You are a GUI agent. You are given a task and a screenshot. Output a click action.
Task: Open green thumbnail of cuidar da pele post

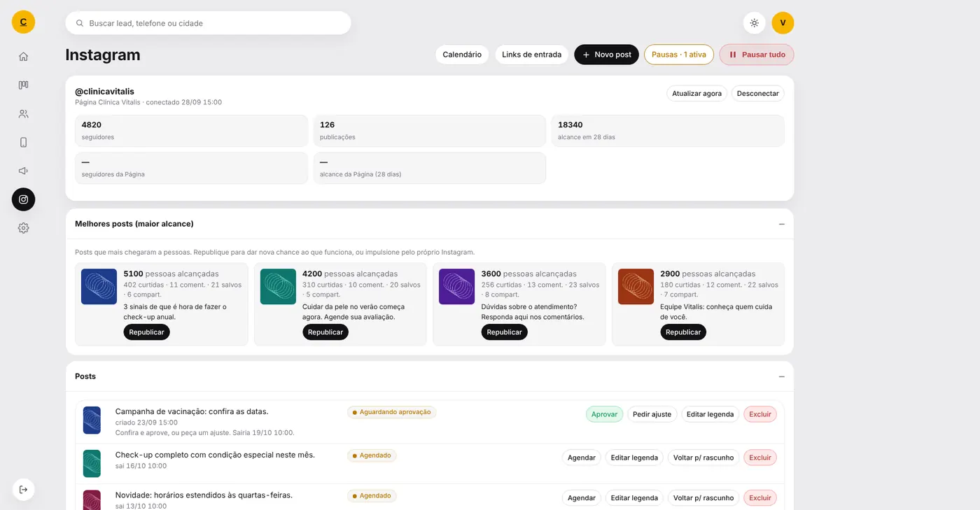tap(278, 286)
